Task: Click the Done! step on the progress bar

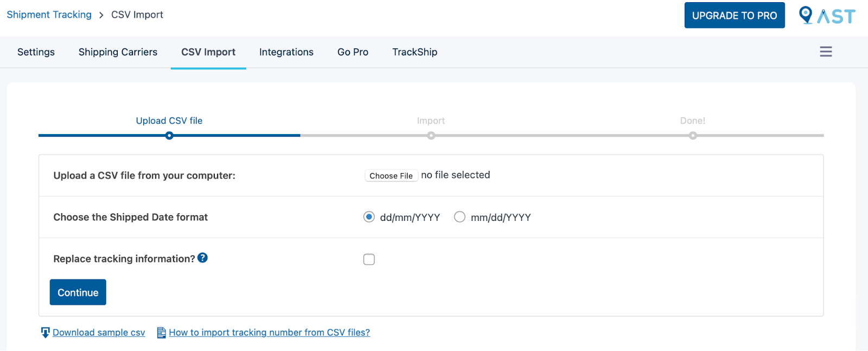Action: click(x=692, y=135)
